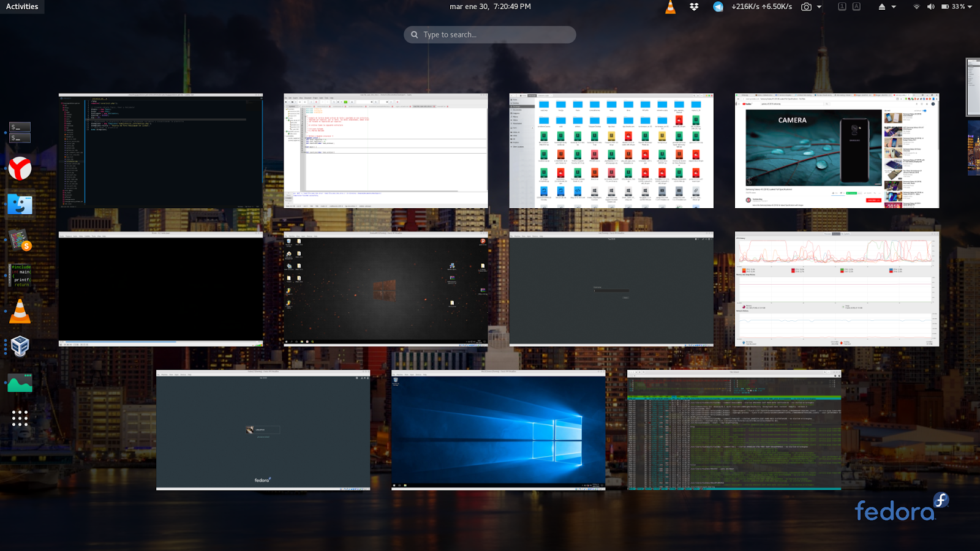Click the Wi-Fi status icon

tap(917, 7)
